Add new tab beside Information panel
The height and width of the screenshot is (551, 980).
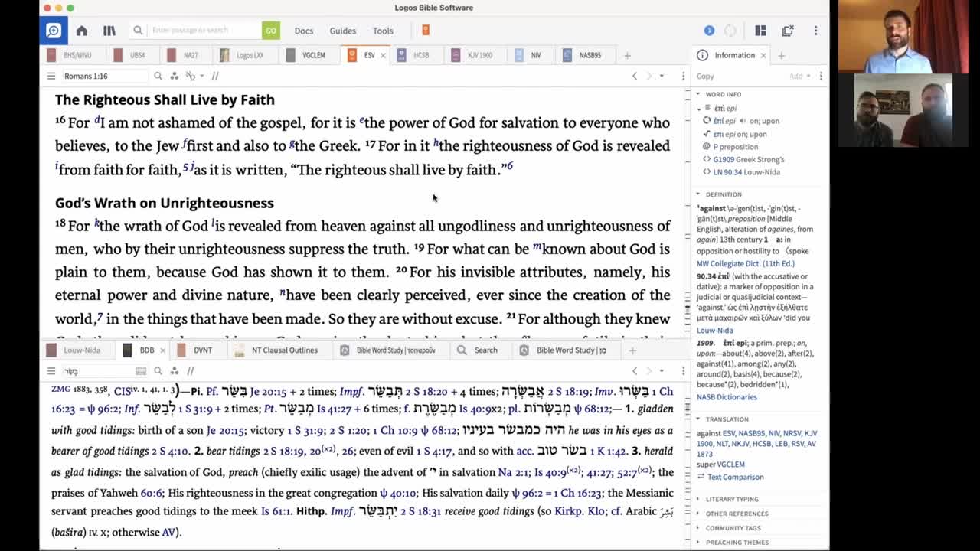pyautogui.click(x=781, y=55)
